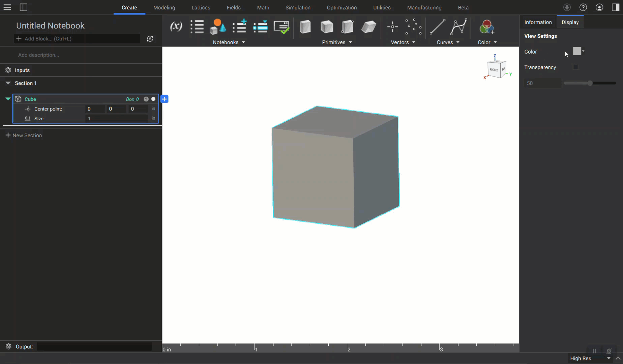Click the bulleted list notebook icon
This screenshot has height=364, width=623.
[x=197, y=27]
